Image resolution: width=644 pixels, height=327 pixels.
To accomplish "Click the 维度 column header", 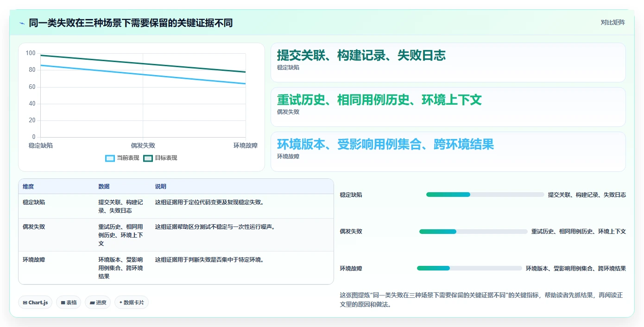I will point(28,187).
